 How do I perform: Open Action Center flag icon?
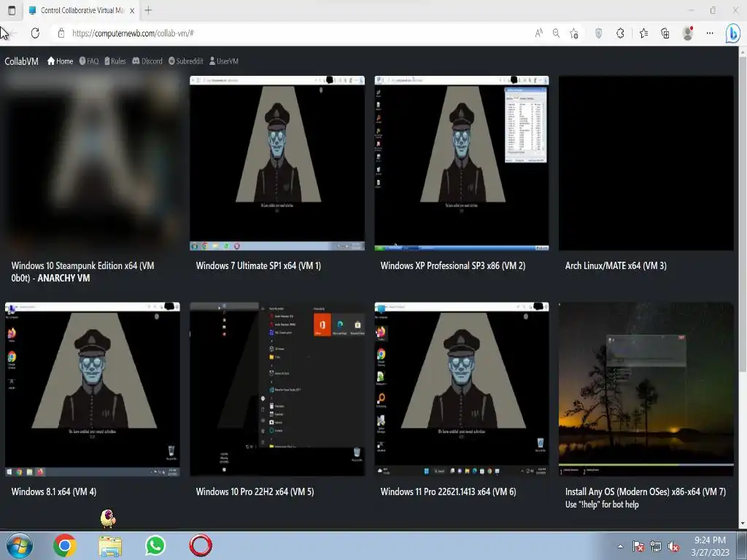pos(638,546)
